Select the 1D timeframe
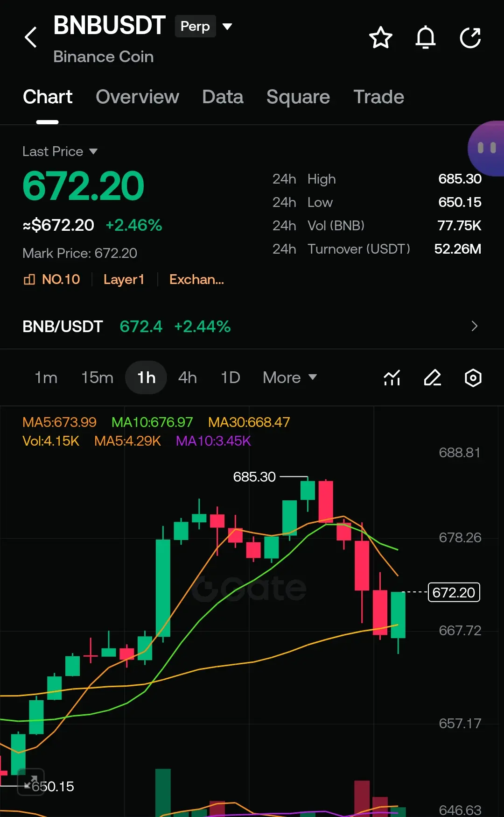This screenshot has height=817, width=504. pyautogui.click(x=231, y=377)
